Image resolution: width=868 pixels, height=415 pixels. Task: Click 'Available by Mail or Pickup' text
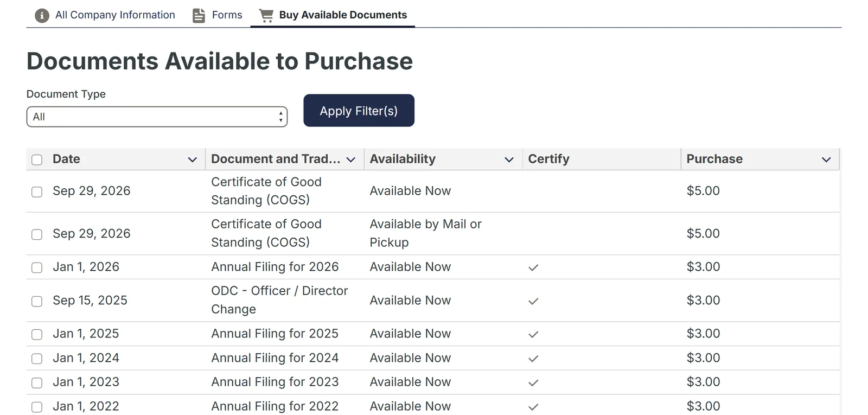pos(425,233)
